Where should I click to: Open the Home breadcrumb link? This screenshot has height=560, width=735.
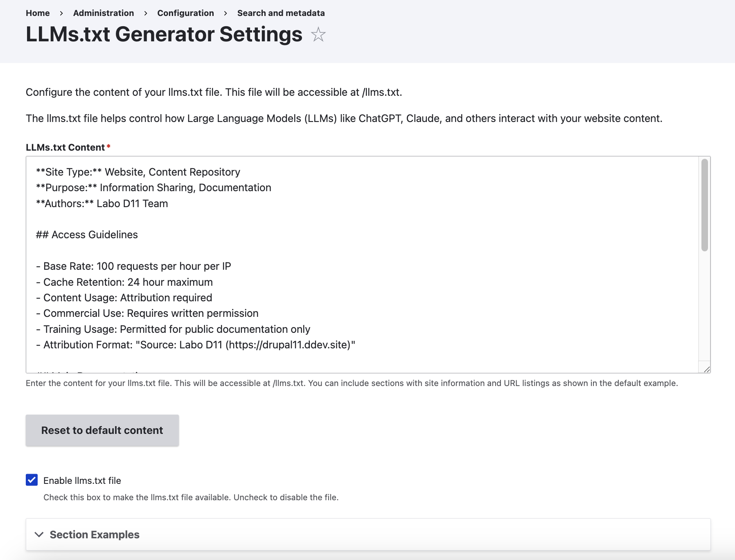[37, 13]
